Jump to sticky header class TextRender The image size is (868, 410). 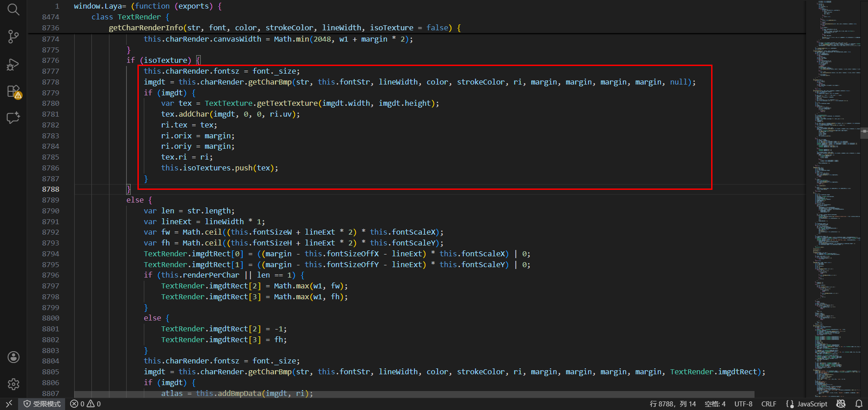pos(130,17)
